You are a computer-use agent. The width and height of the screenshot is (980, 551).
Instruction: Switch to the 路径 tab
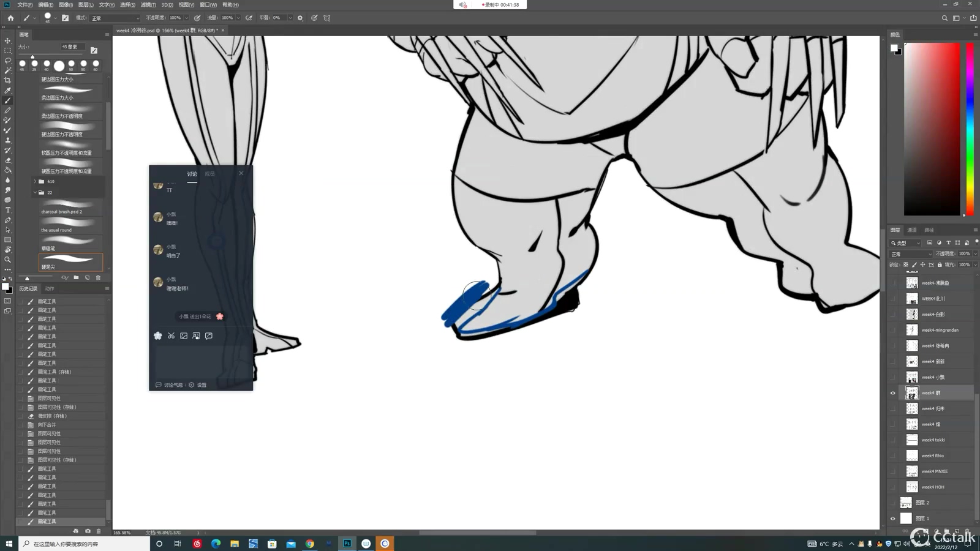[929, 230]
